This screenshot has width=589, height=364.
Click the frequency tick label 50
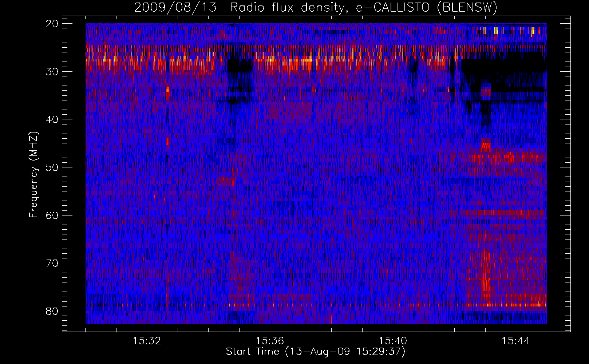point(52,167)
